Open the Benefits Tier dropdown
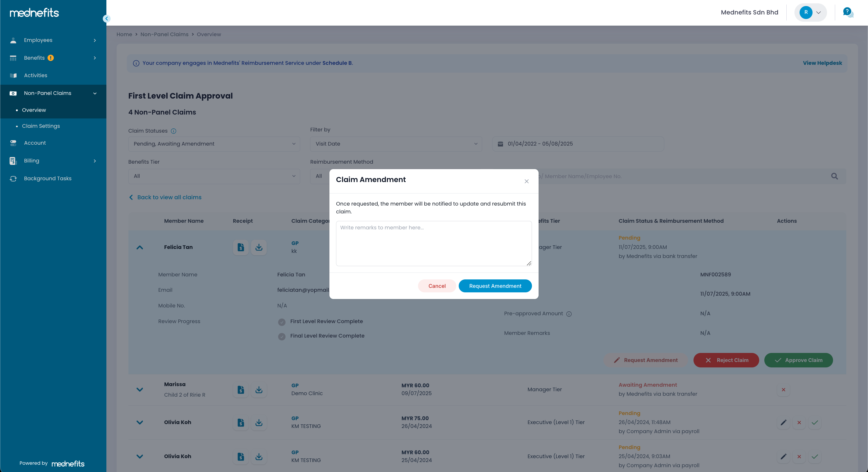The image size is (868, 472). pos(214,176)
